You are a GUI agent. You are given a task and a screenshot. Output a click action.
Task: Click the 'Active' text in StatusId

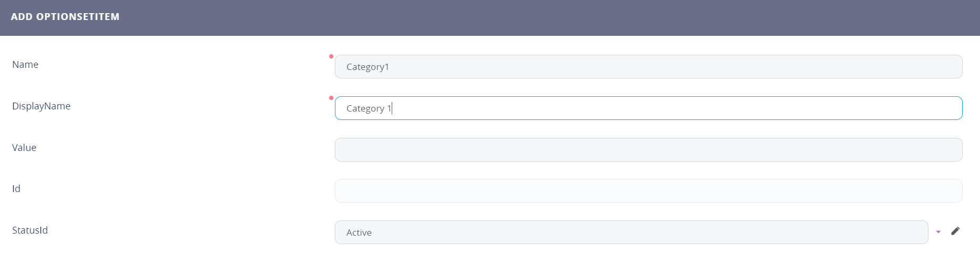point(359,233)
